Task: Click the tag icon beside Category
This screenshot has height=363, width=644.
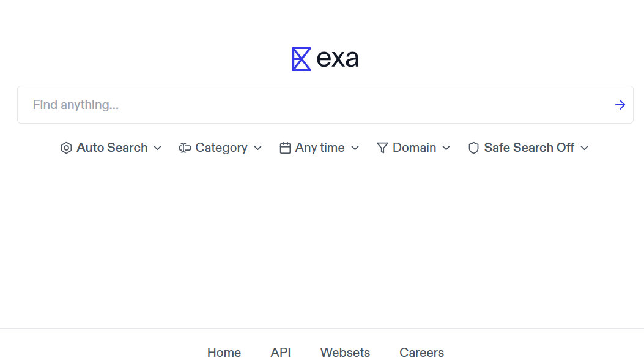Action: [184, 148]
